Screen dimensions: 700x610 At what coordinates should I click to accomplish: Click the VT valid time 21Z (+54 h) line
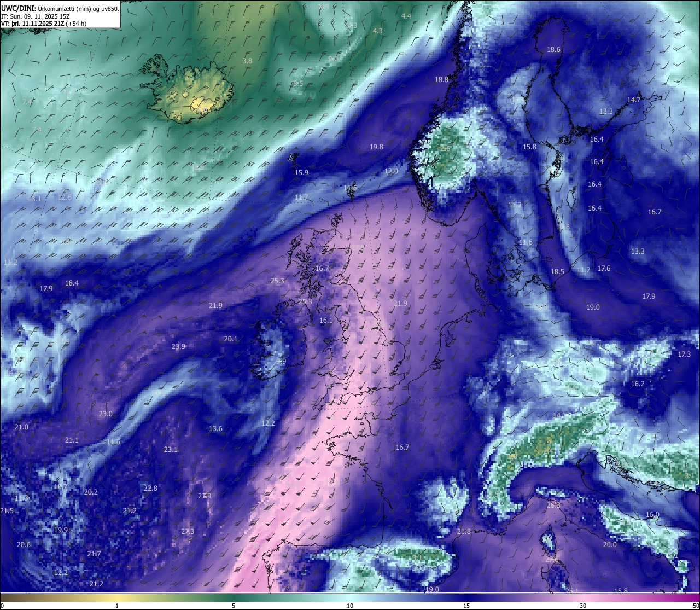click(x=44, y=24)
